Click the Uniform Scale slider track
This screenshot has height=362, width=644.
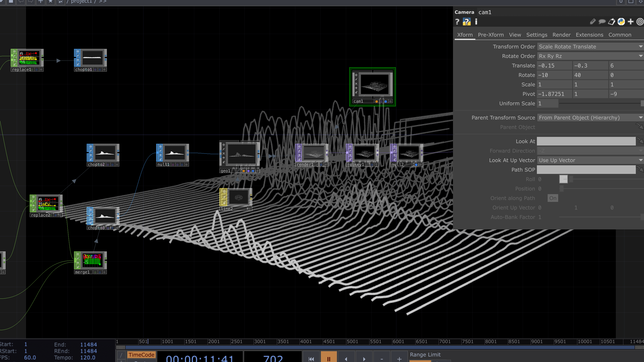pos(600,103)
